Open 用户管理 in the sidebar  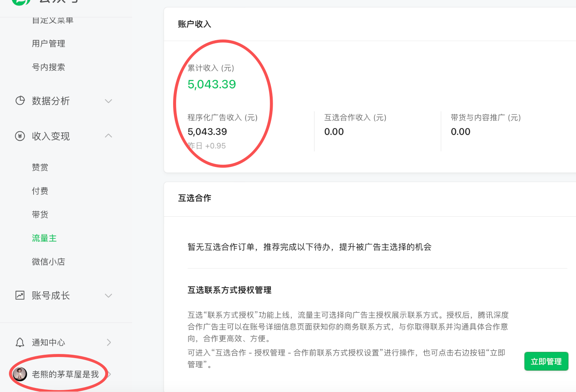[48, 44]
